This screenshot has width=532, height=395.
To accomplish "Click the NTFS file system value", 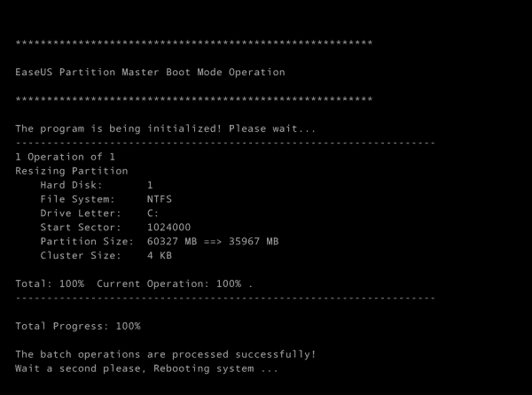I will click(160, 199).
